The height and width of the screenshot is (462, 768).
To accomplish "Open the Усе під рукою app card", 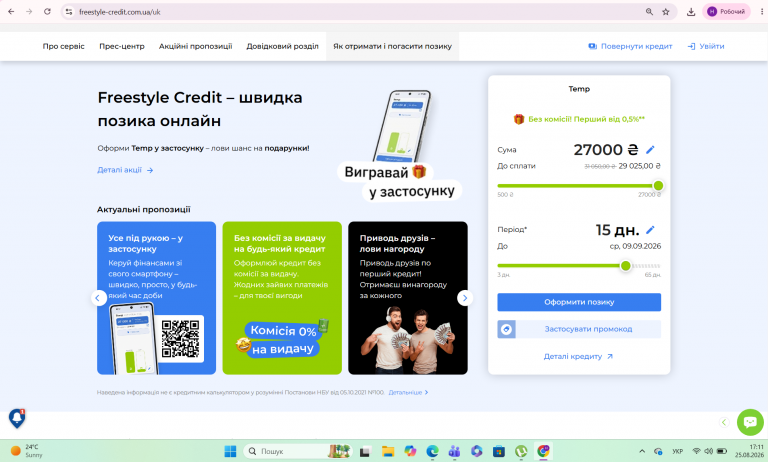I will (156, 298).
